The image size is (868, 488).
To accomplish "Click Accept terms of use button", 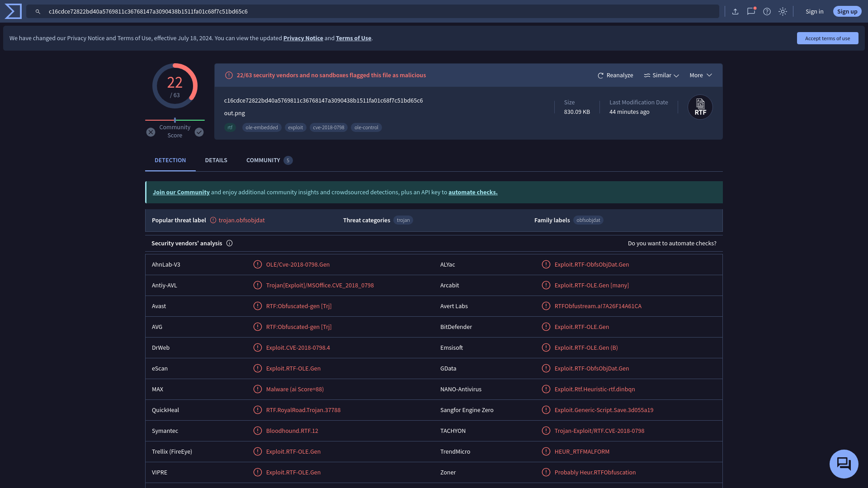I will tap(827, 38).
